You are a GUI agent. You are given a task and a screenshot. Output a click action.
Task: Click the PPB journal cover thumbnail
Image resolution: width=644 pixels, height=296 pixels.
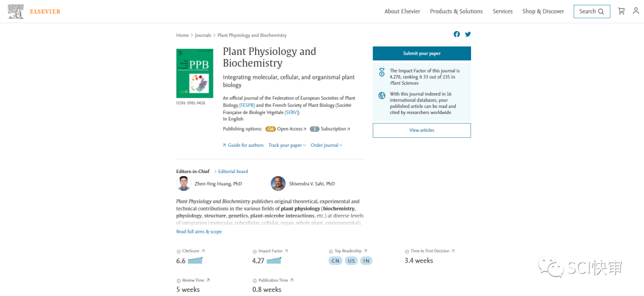pyautogui.click(x=194, y=73)
